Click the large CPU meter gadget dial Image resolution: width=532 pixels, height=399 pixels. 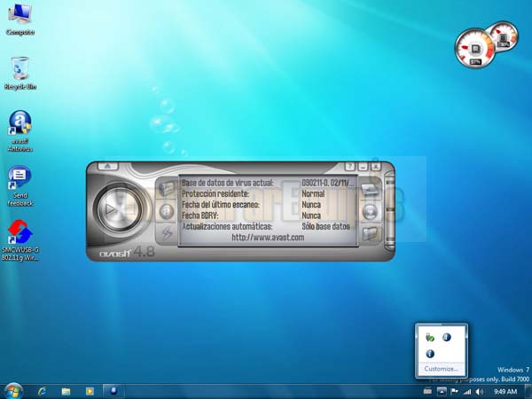pyautogui.click(x=475, y=49)
